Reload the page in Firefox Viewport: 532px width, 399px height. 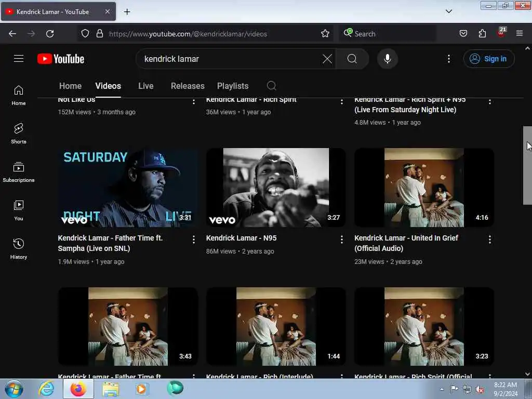click(50, 34)
